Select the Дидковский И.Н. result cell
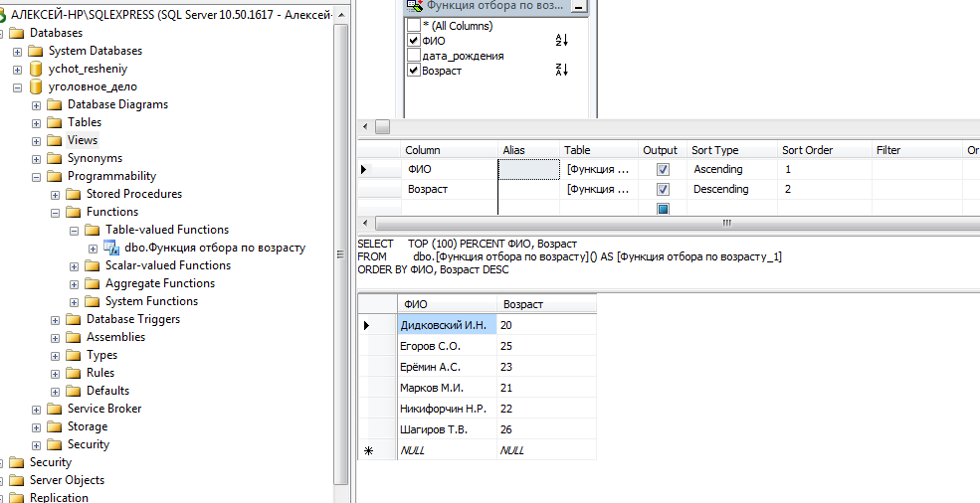Image resolution: width=980 pixels, height=503 pixels. pyautogui.click(x=447, y=325)
